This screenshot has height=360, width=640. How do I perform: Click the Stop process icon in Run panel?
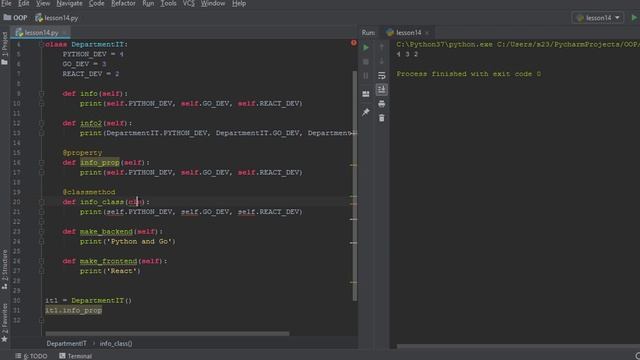(366, 62)
